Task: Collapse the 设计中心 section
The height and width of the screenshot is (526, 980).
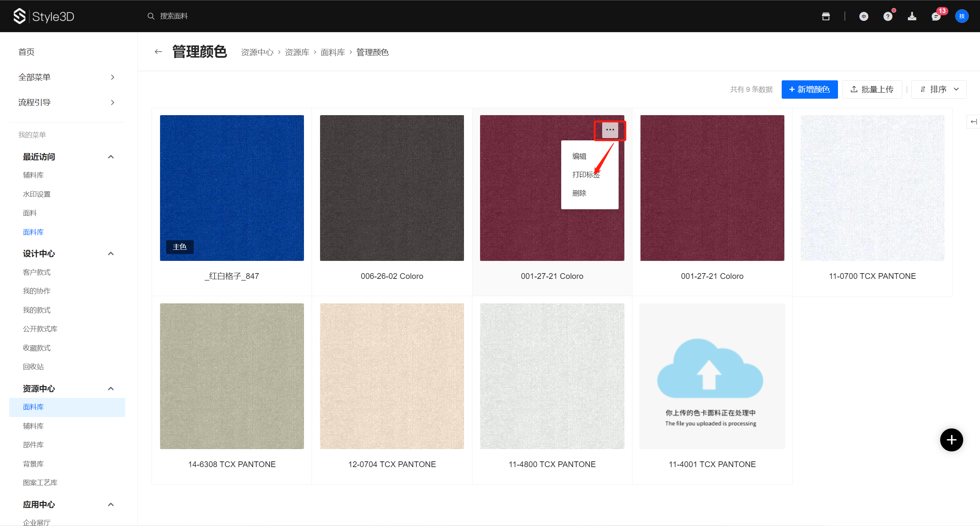Action: [111, 254]
